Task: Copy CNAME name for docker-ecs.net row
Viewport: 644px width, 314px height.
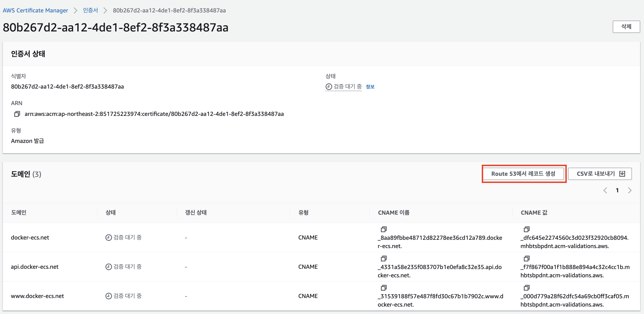Action: coord(384,229)
